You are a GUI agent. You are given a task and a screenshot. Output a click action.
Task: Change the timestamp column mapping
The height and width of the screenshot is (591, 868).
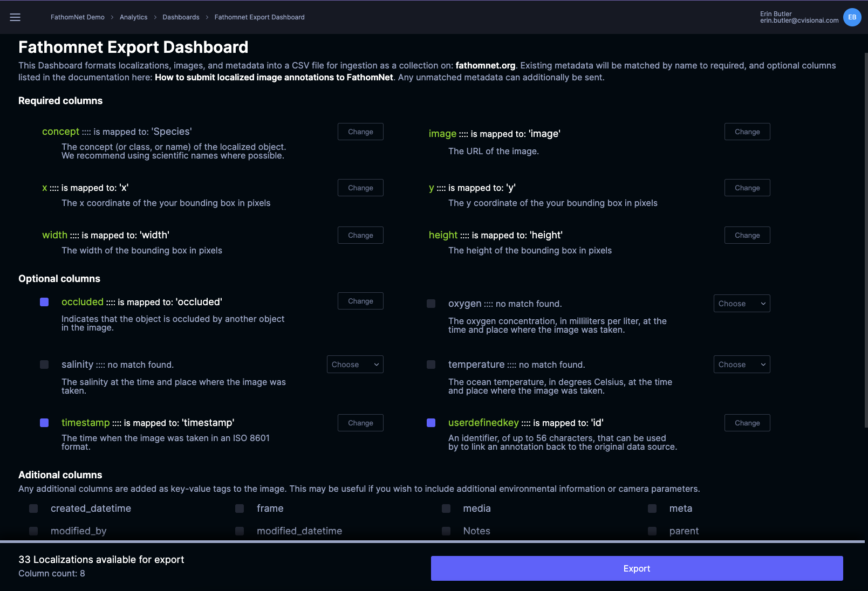[360, 423]
